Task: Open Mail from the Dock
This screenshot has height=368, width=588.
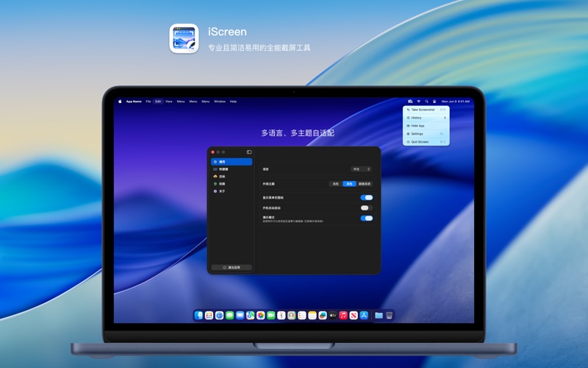Action: [x=240, y=316]
